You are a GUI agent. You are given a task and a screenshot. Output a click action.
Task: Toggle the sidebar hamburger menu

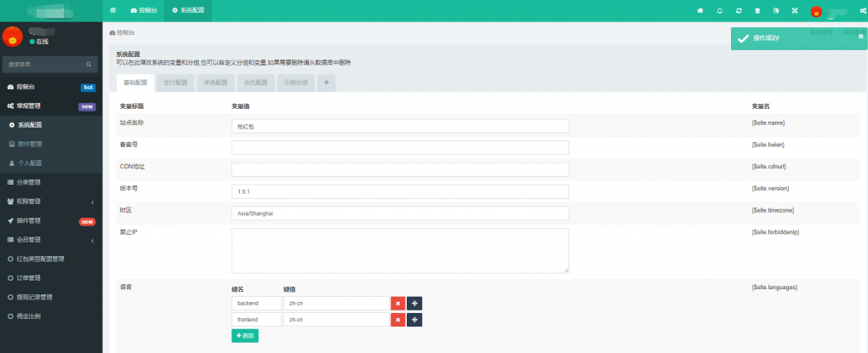(x=113, y=10)
